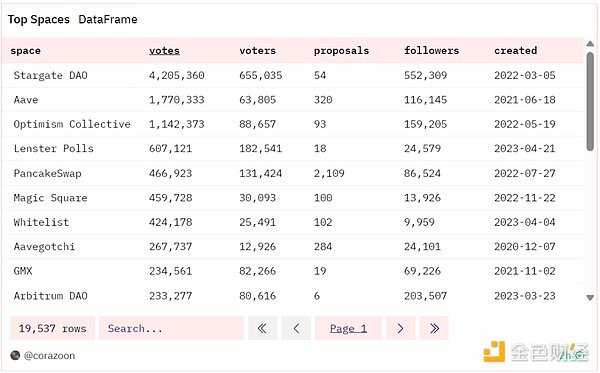
Task: Go to first page double-left arrow
Action: coord(262,328)
